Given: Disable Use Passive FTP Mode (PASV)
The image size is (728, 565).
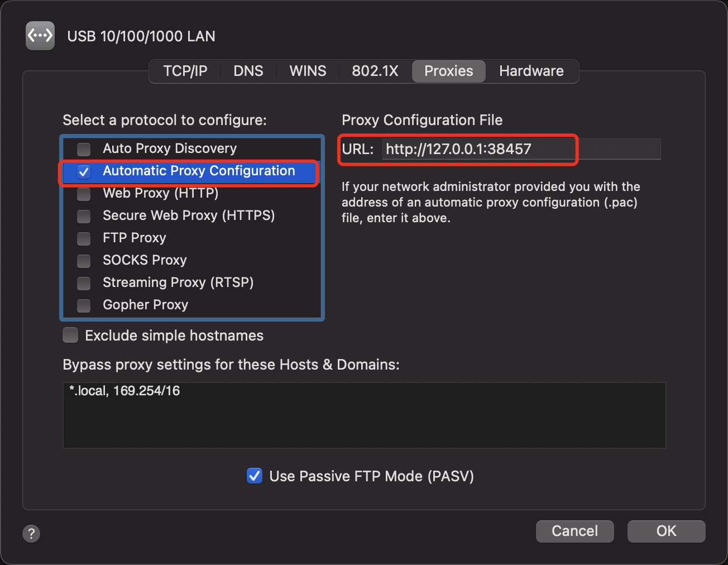Looking at the screenshot, I should [x=255, y=476].
